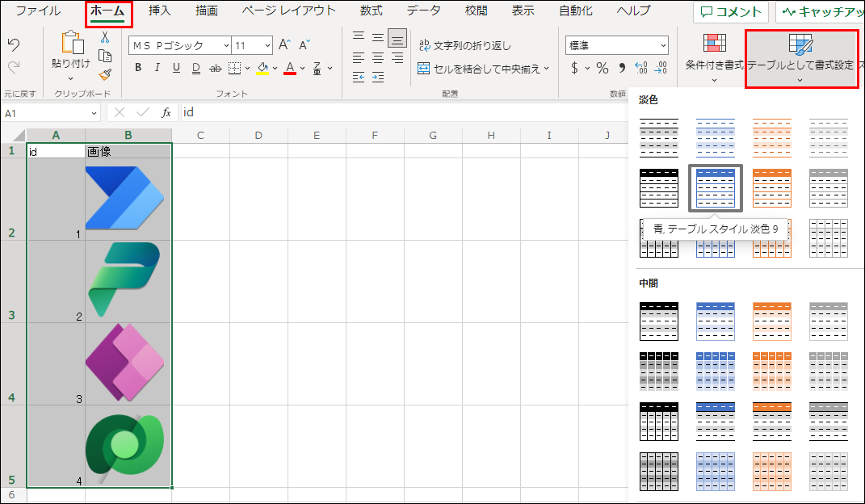The width and height of the screenshot is (865, 504).
Task: Apply comma style format
Action: point(622,68)
